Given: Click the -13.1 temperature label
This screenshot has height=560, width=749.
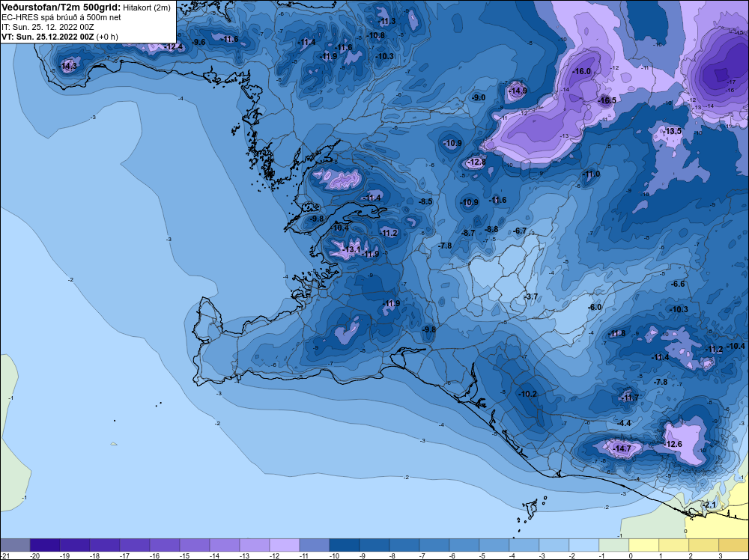Looking at the screenshot, I should (x=352, y=250).
